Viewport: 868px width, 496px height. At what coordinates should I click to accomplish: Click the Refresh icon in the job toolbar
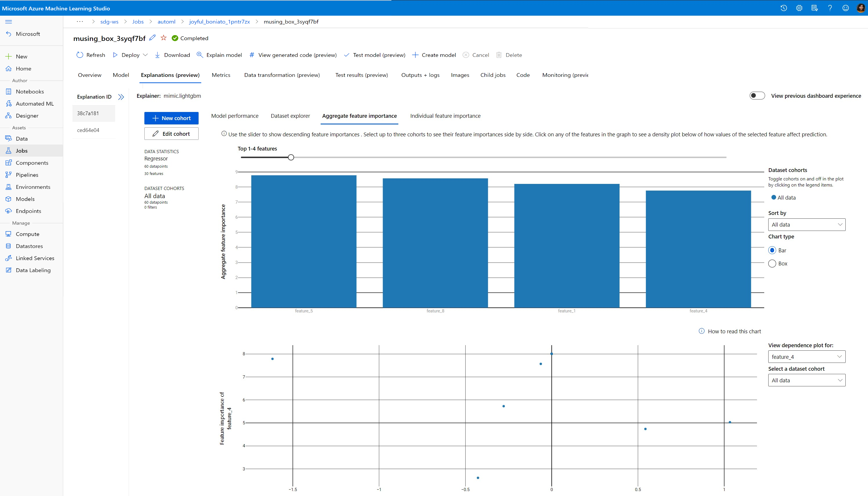coord(80,55)
